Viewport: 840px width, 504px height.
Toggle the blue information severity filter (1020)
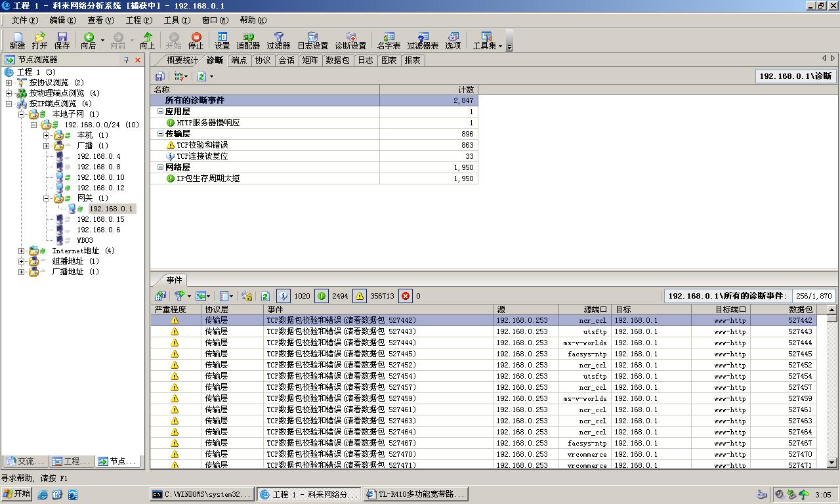pos(283,296)
